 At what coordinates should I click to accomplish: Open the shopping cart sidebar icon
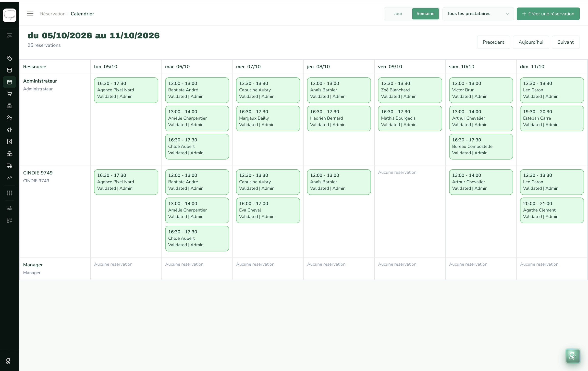click(9, 94)
